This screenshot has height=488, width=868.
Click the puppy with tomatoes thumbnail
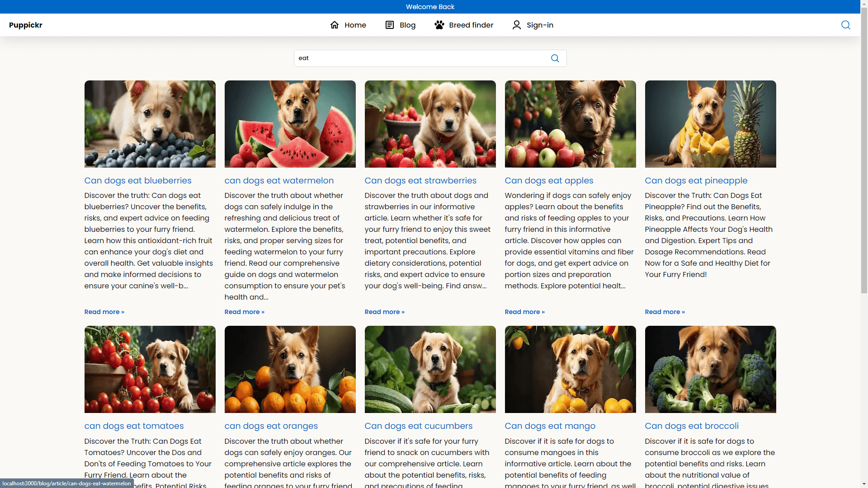pos(150,369)
